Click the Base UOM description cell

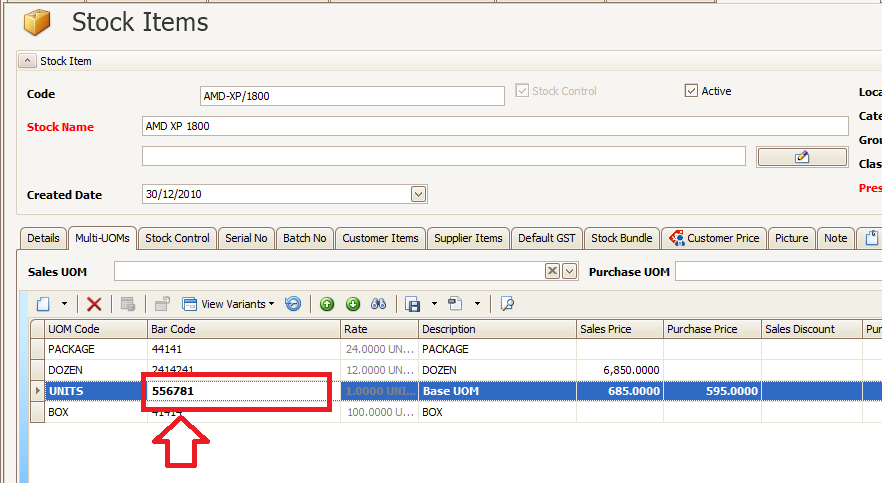tap(498, 391)
